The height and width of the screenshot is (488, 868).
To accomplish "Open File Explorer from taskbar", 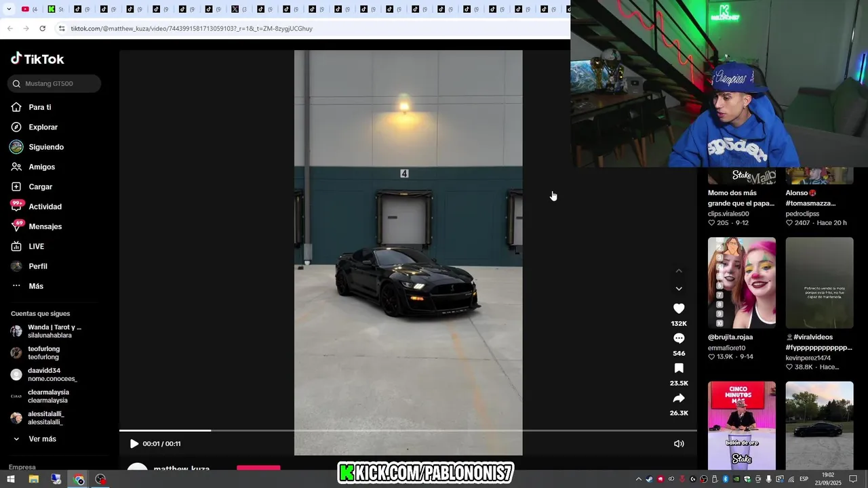I will [33, 479].
